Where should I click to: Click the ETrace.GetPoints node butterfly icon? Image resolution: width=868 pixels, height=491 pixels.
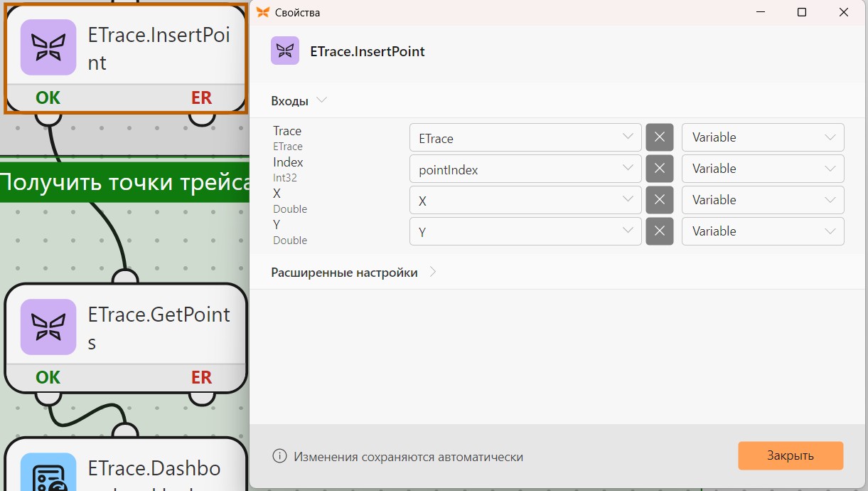tap(48, 327)
